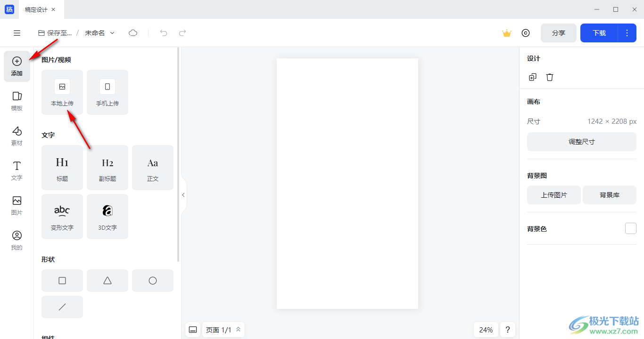Click the 稿定设计 app logo icon
Screen dimensions: 644x339
point(9,9)
